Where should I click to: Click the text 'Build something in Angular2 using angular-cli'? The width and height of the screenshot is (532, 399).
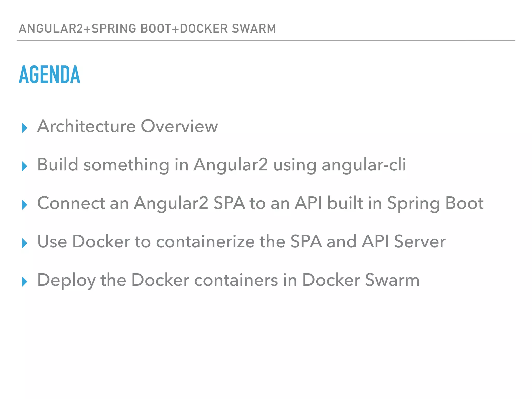click(222, 165)
